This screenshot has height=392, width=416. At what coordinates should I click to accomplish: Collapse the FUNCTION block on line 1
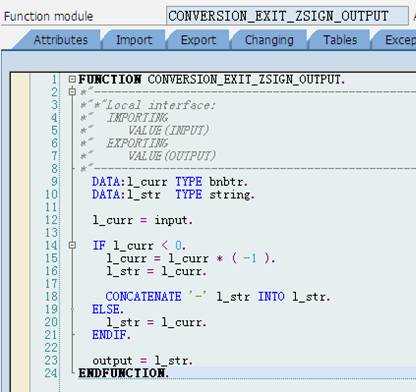pyautogui.click(x=72, y=79)
